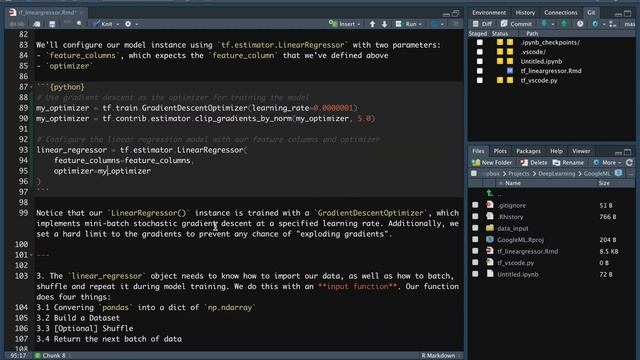Stage Untitled.ipynb in Git pane
This screenshot has height=360, width=640.
coord(480,61)
